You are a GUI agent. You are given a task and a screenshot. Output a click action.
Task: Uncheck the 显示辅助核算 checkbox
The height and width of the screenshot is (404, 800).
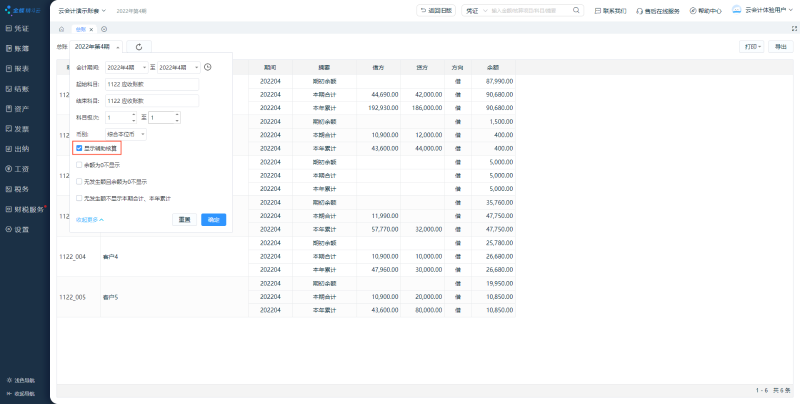coord(80,148)
